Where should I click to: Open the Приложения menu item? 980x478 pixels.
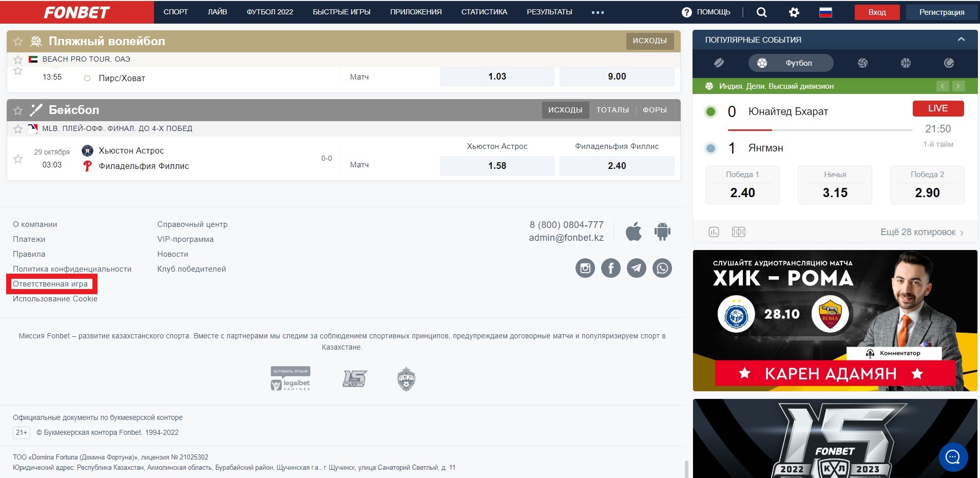pyautogui.click(x=416, y=12)
